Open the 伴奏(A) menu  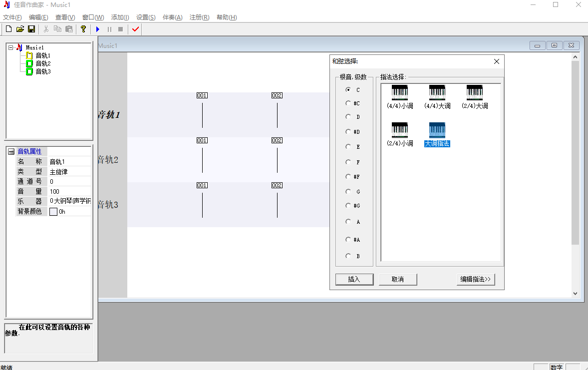[173, 17]
